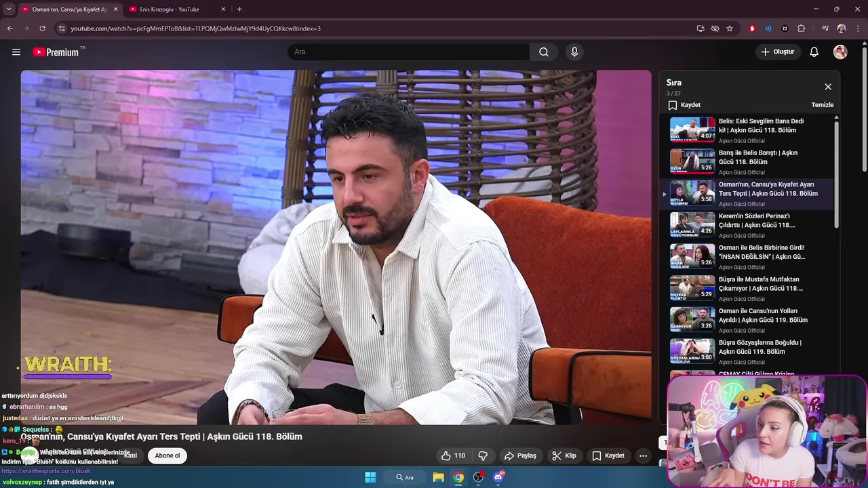Click the Abone ol subscribe button
868x488 pixels.
(167, 455)
